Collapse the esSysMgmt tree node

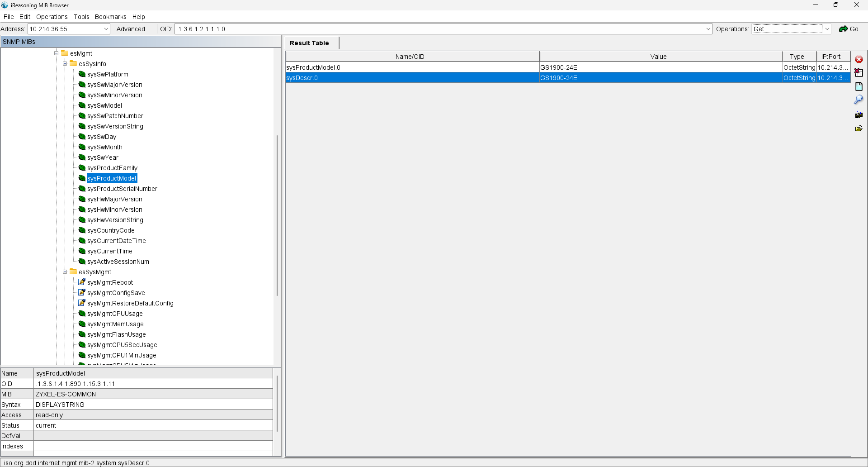[65, 272]
